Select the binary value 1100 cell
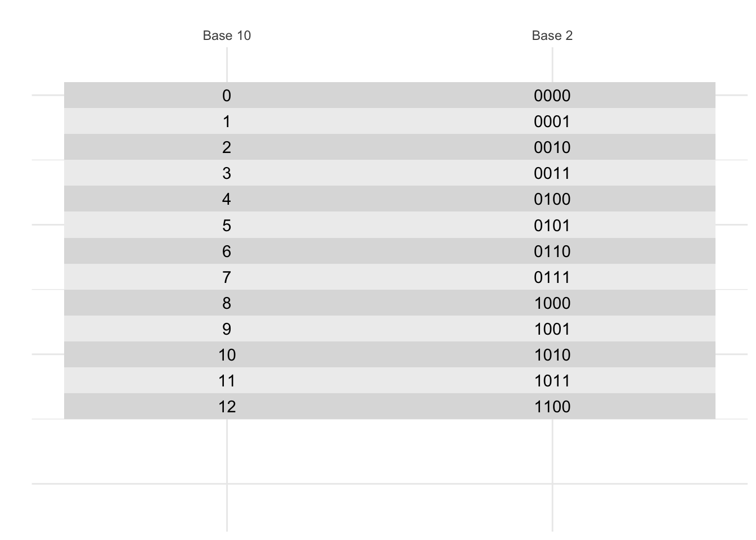Viewport: 756px width, 540px height. [x=552, y=407]
